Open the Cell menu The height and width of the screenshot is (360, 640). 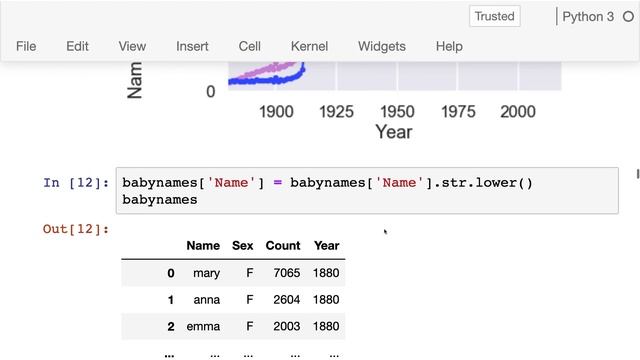pyautogui.click(x=249, y=46)
